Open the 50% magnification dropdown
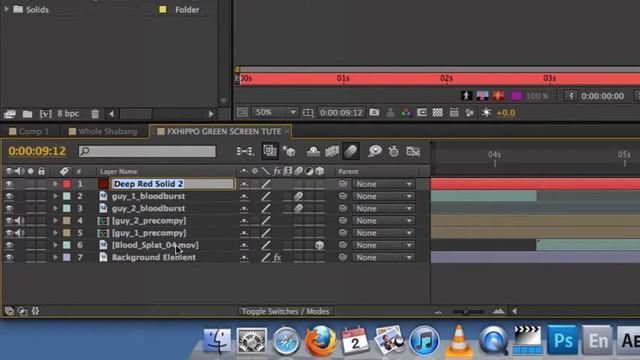Screen dimensions: 640x360 pos(275,112)
